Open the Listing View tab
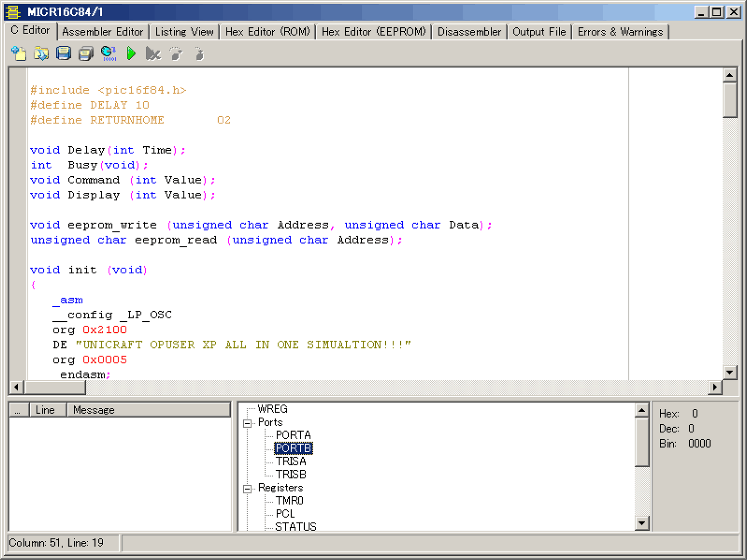This screenshot has height=560, width=747. [184, 32]
